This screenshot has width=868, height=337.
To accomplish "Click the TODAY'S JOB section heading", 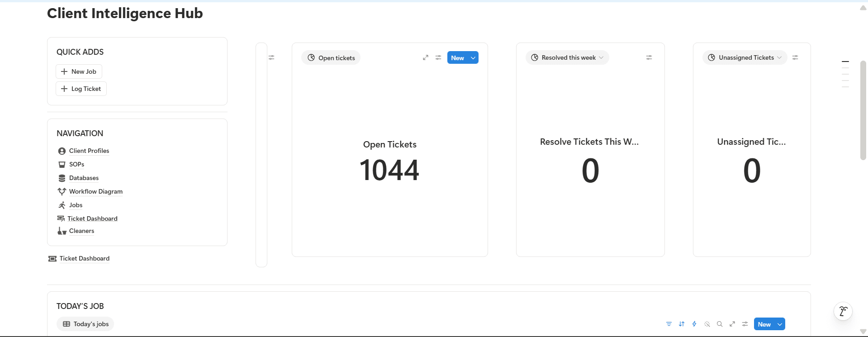I will (x=80, y=306).
